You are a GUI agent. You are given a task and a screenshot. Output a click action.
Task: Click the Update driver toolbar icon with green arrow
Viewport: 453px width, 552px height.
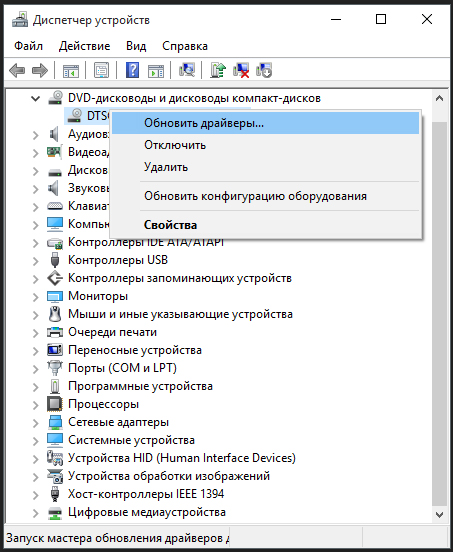coord(218,70)
